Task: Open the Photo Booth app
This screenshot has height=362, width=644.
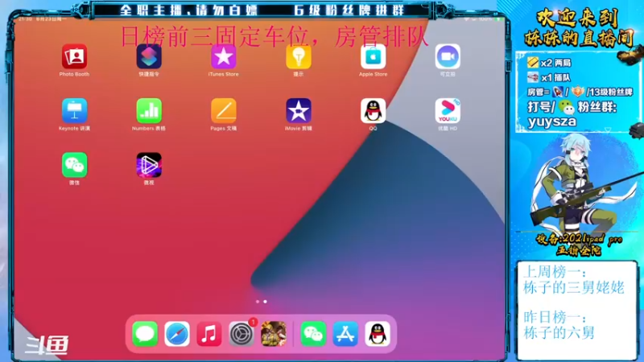Action: (x=74, y=56)
